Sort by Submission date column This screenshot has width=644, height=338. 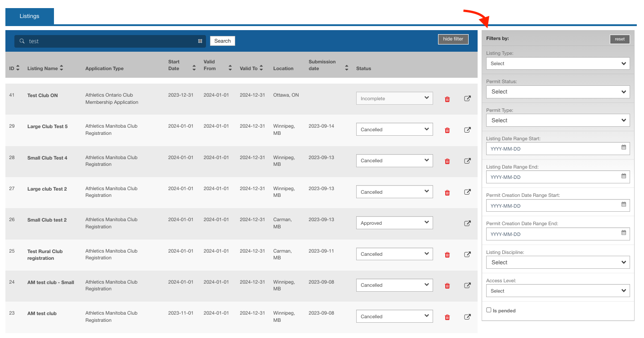(346, 68)
